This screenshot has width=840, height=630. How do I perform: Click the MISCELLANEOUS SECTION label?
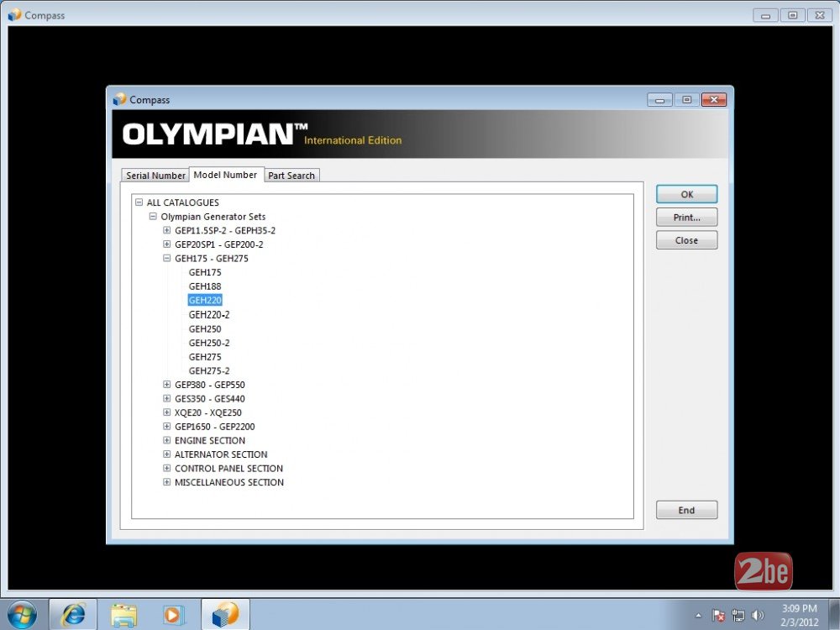[229, 482]
